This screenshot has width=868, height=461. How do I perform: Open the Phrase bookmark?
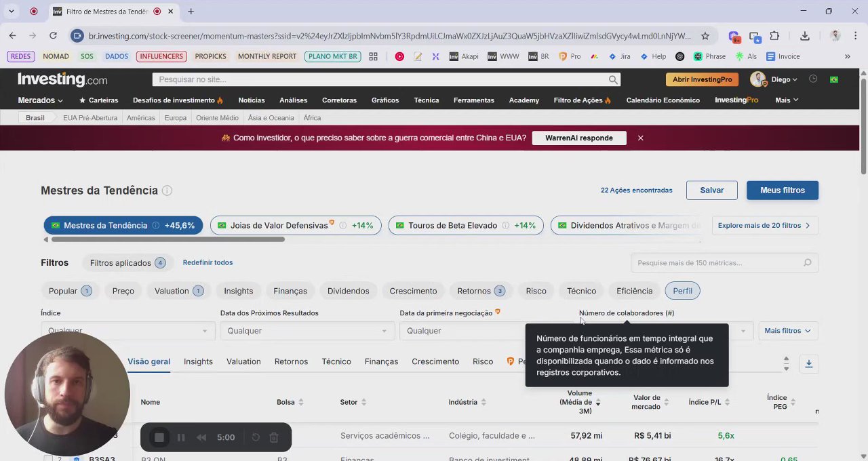click(x=709, y=56)
